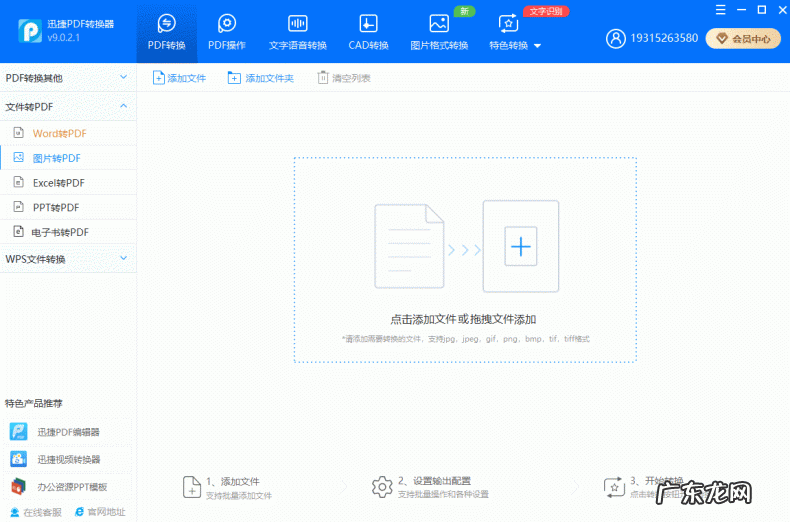
Task: Select 电子书转PDF in the sidebar
Action: click(x=68, y=232)
